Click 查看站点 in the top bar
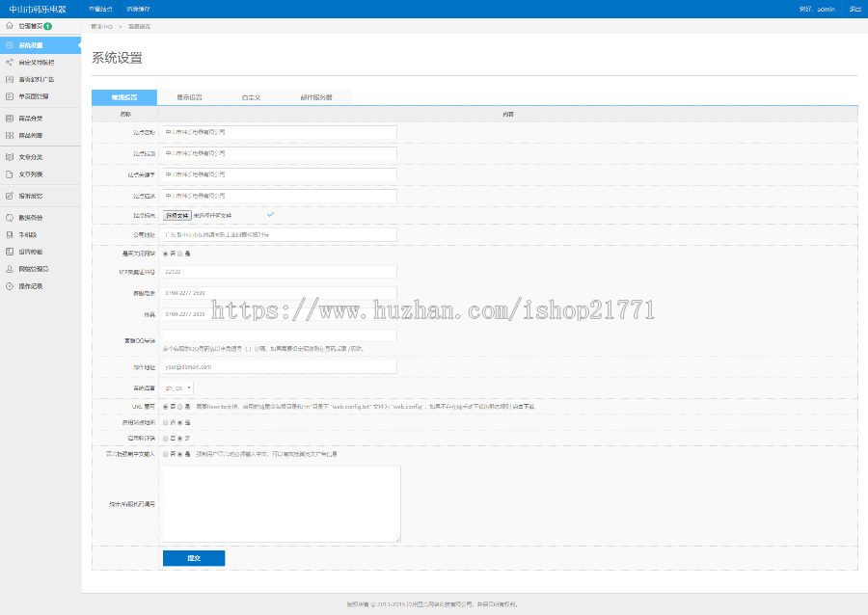Viewport: 868px width, 615px height. (100, 9)
